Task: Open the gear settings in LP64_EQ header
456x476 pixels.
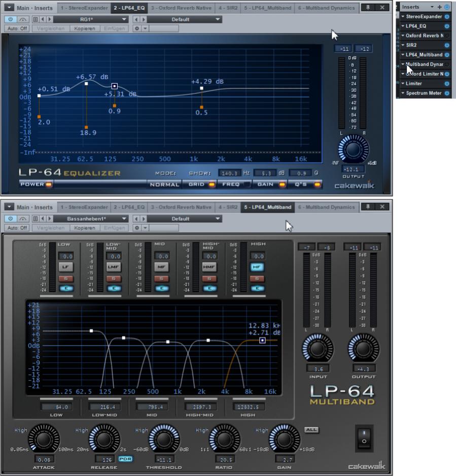Action: tap(137, 28)
